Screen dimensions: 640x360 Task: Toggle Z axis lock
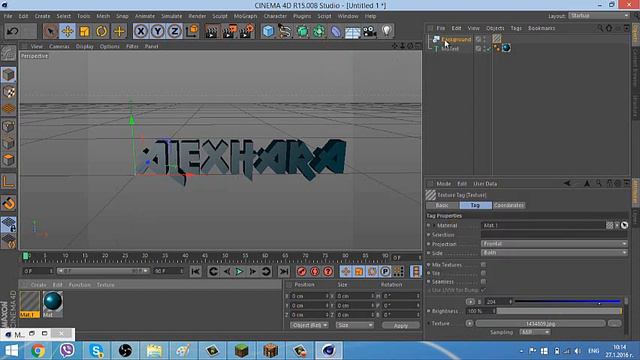pyautogui.click(x=175, y=31)
